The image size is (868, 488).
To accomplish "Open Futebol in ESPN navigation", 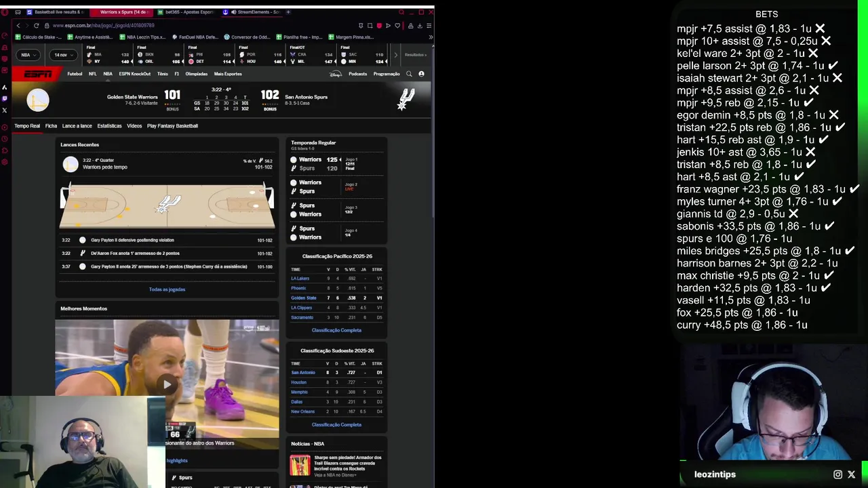I will pyautogui.click(x=75, y=74).
